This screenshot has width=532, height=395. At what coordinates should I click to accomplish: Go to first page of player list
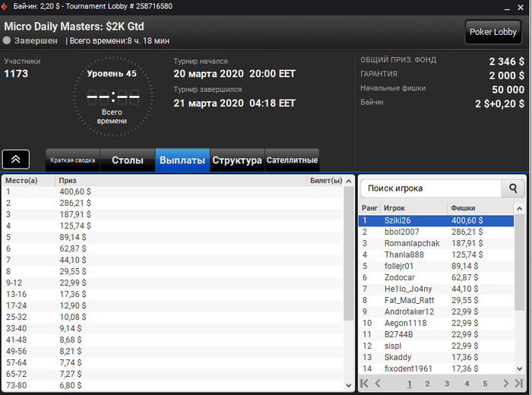click(x=364, y=384)
